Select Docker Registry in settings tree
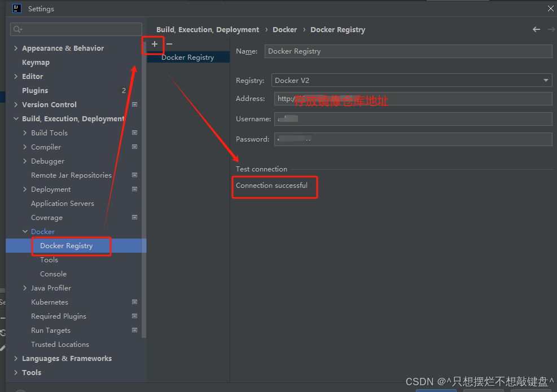This screenshot has width=557, height=392. (x=67, y=246)
